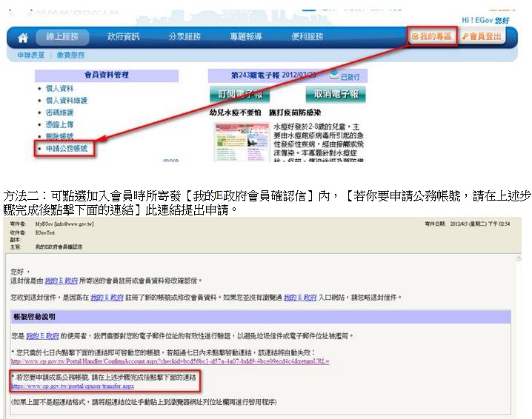
Task: Click the home icon in navigation bar
Action: click(x=23, y=37)
